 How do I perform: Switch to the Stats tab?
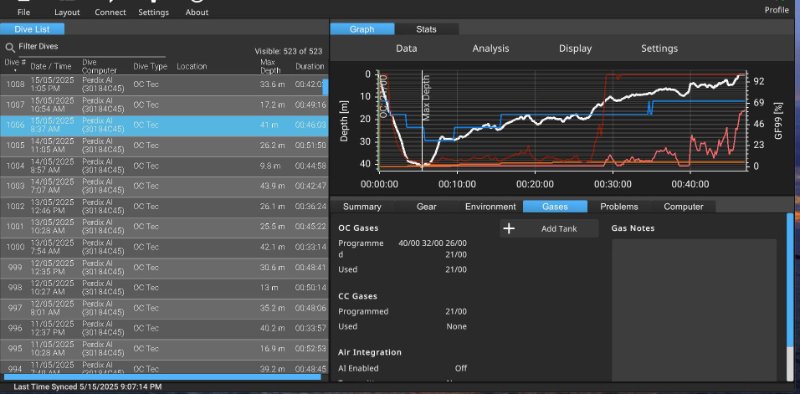(x=427, y=29)
